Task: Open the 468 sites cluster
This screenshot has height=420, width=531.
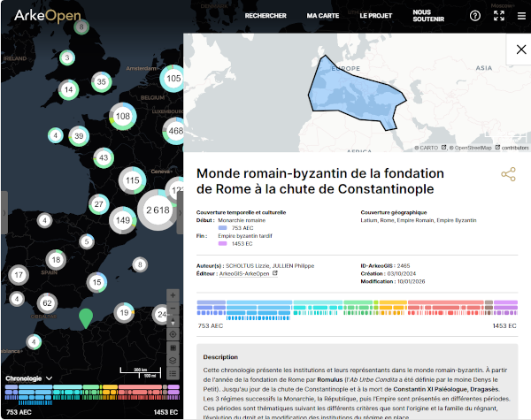Action: pyautogui.click(x=174, y=131)
